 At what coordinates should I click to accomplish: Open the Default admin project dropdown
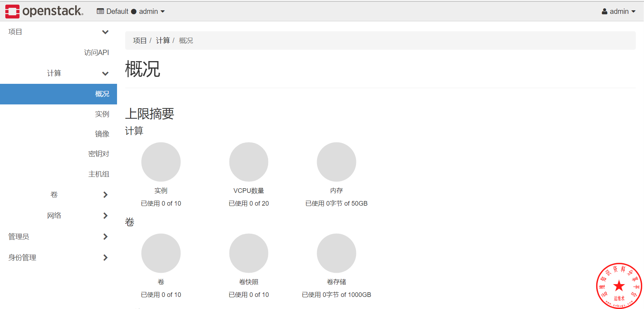[x=131, y=11]
